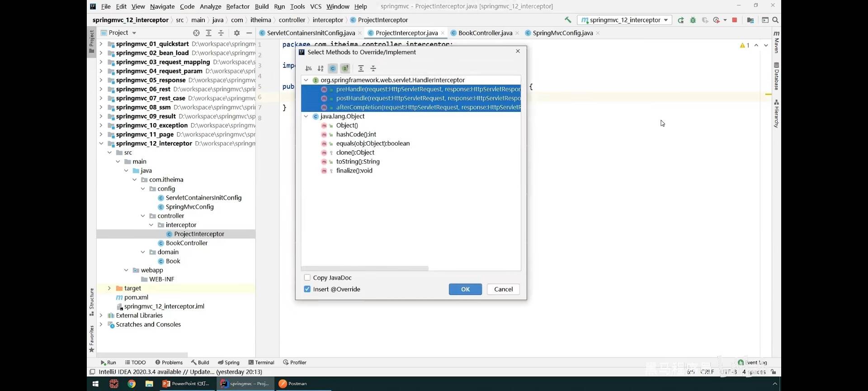The image size is (868, 391).
Task: Click the Run with Coverage icon
Action: pos(705,20)
